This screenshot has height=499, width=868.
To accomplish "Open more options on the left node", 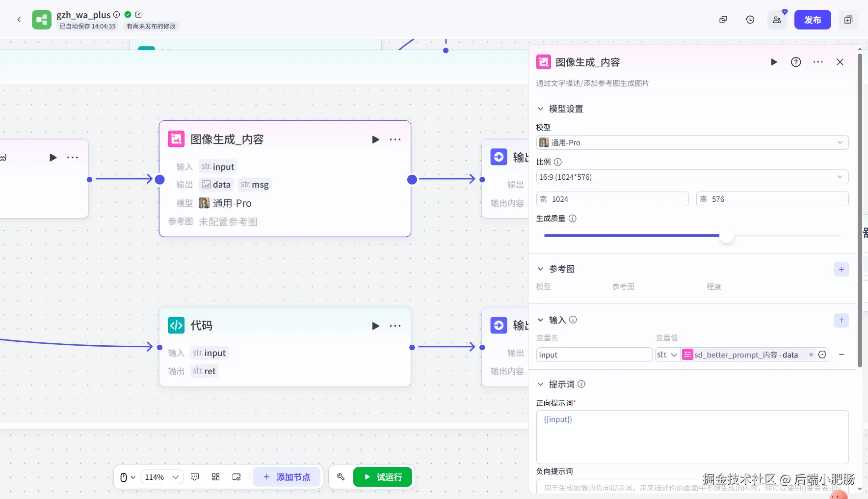I will (x=73, y=158).
